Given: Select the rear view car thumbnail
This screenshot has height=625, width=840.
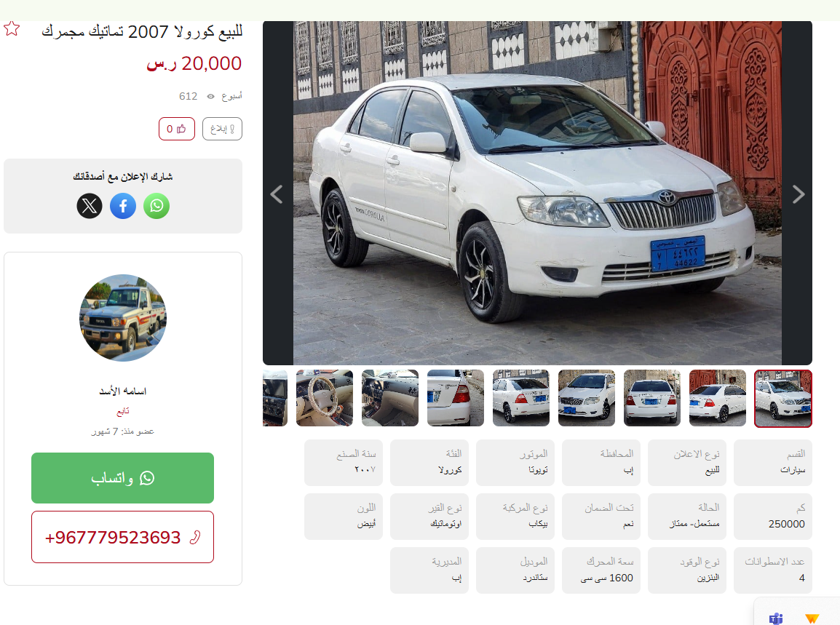Looking at the screenshot, I should [x=652, y=398].
